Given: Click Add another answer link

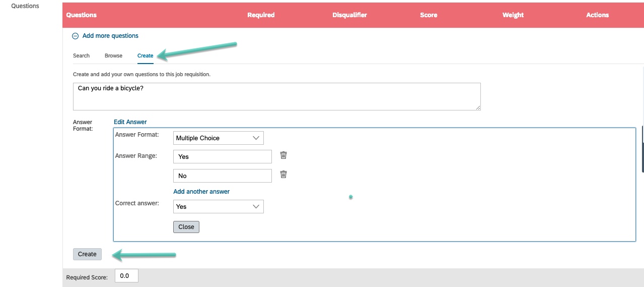Looking at the screenshot, I should [x=201, y=192].
